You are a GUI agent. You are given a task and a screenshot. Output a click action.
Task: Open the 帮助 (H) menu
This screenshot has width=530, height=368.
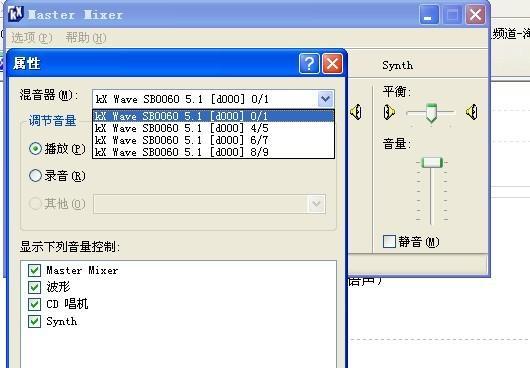[86, 38]
